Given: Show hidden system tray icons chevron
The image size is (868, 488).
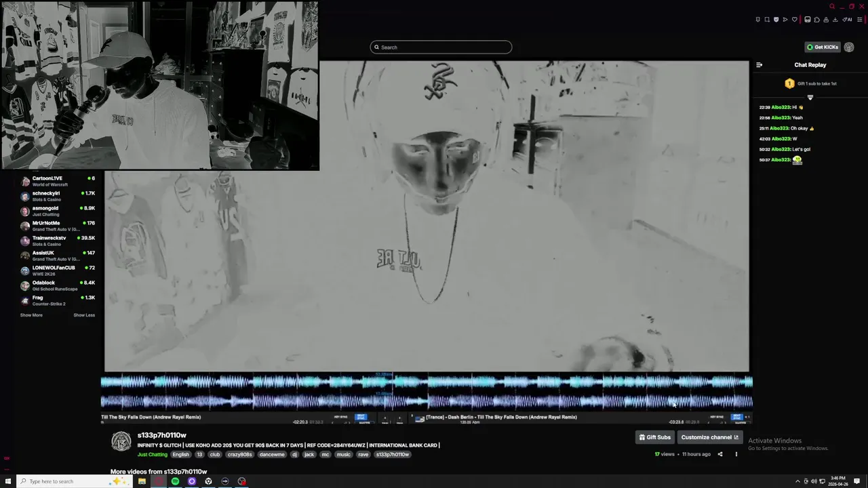Looking at the screenshot, I should pyautogui.click(x=797, y=481).
